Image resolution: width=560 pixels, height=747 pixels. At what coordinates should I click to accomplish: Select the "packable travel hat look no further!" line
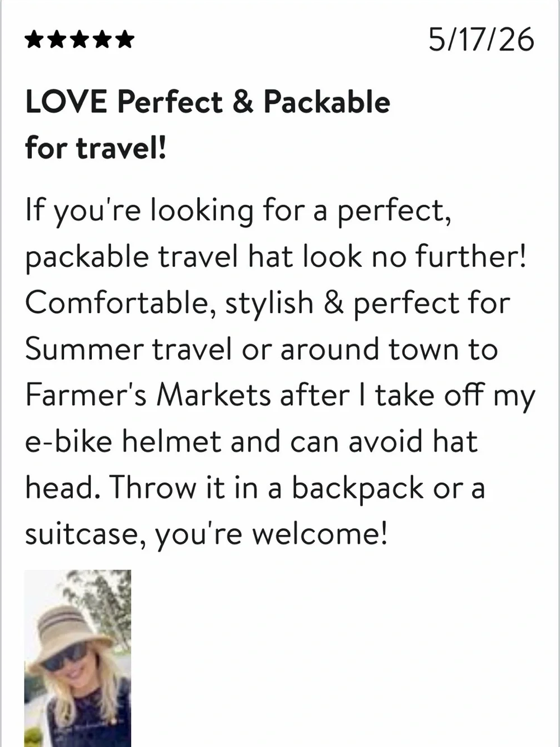tap(276, 258)
